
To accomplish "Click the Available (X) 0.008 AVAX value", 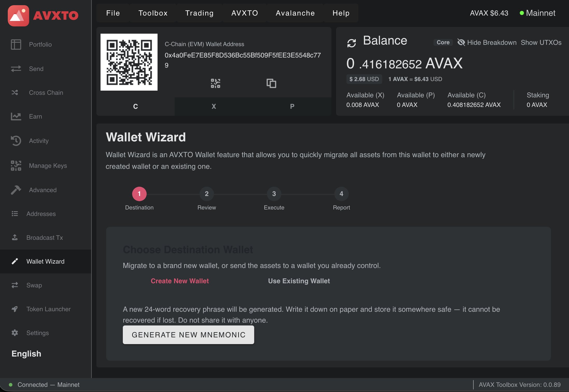I will pos(362,105).
